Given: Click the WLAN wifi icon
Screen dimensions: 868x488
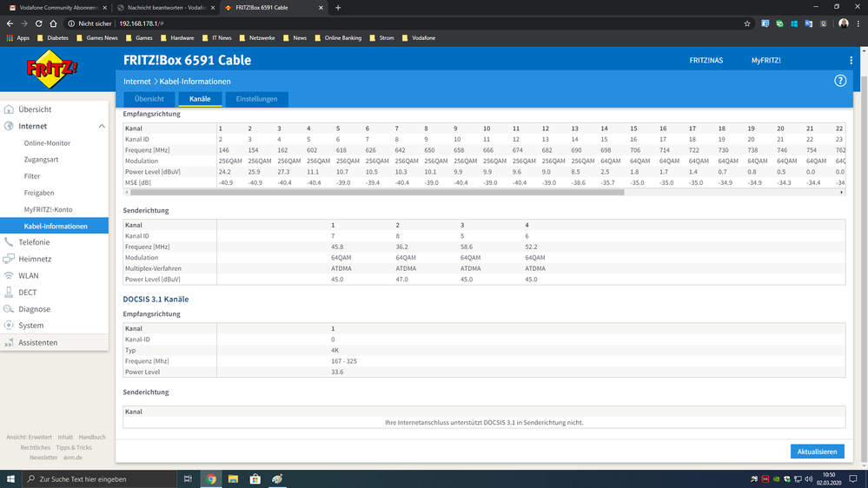Looking at the screenshot, I should [9, 275].
